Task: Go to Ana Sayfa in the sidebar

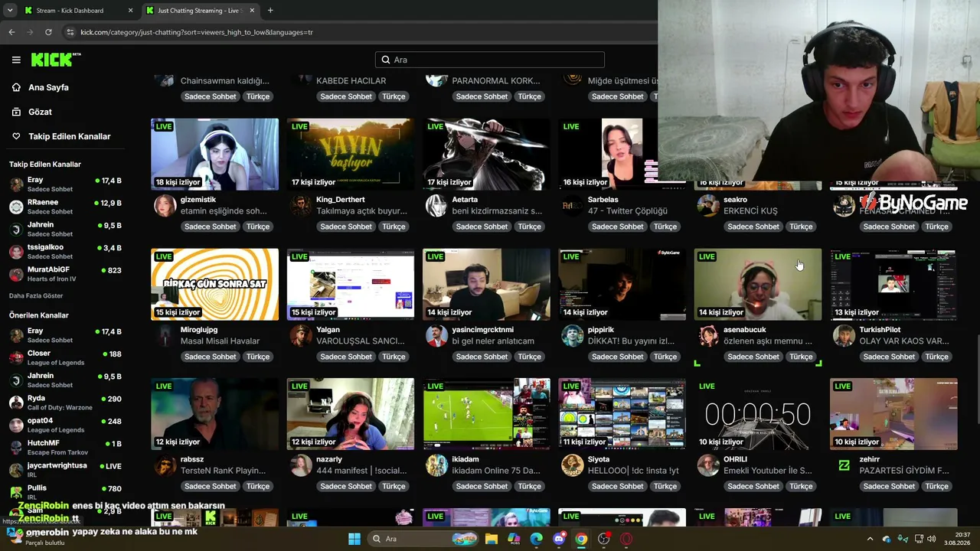Action: 48,87
